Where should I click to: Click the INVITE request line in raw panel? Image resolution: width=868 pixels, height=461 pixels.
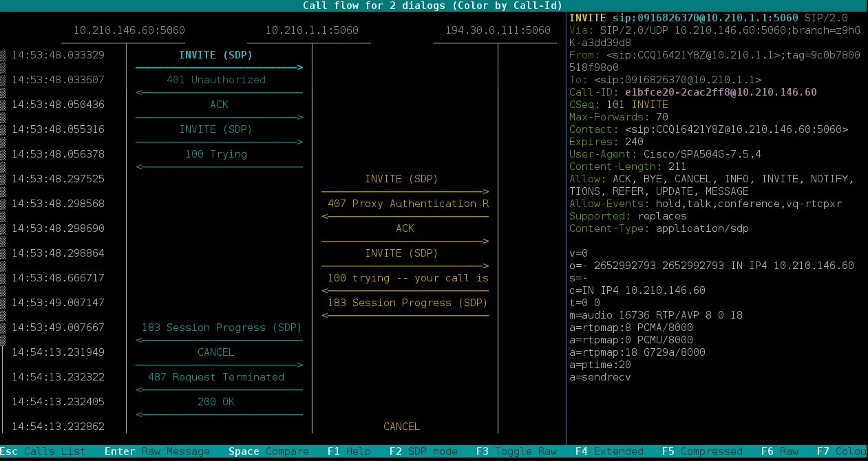pos(709,18)
